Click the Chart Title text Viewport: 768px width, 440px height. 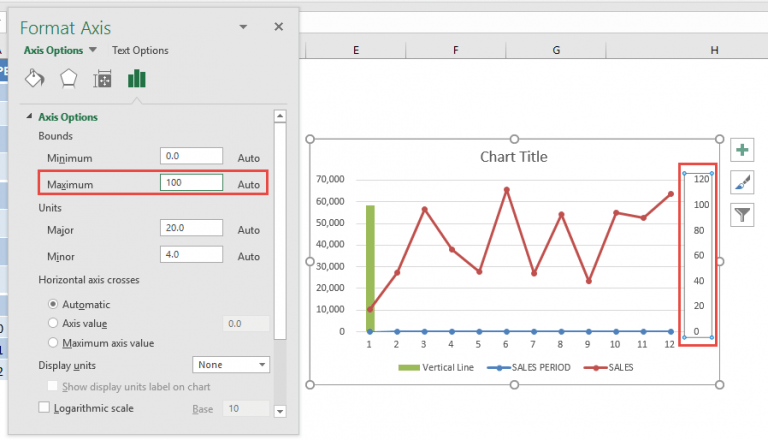pos(513,157)
